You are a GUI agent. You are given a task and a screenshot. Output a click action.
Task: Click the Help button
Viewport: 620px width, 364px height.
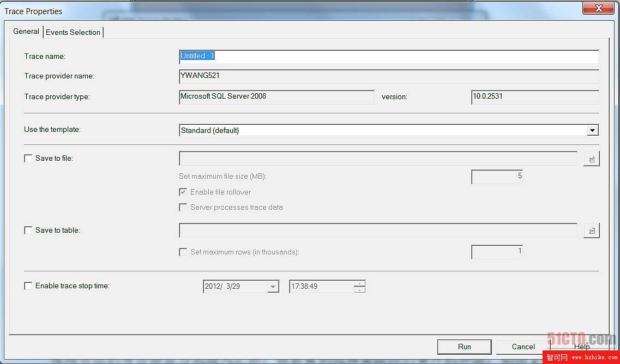coord(582,347)
